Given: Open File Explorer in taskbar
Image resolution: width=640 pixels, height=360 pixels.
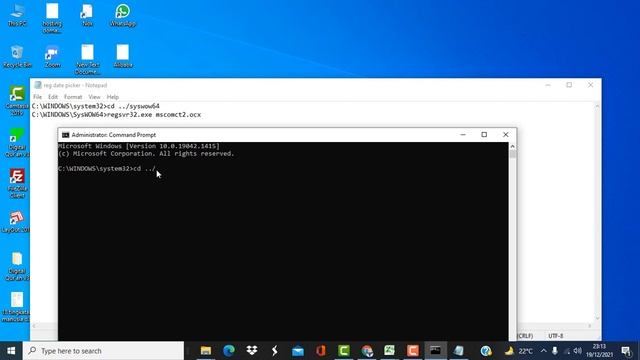Looking at the screenshot, I should pyautogui.click(x=206, y=351).
